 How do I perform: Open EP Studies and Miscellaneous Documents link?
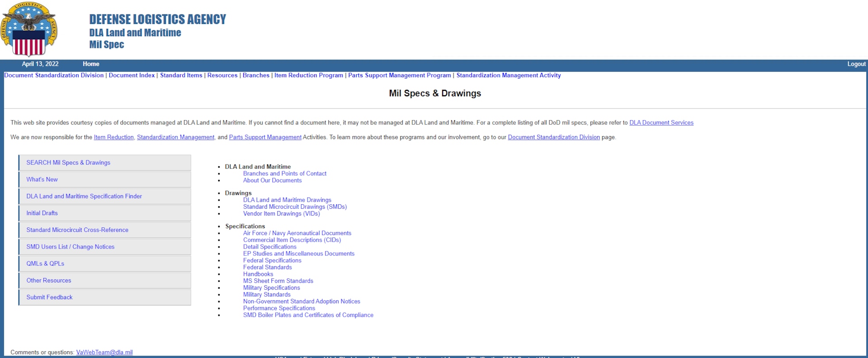[x=299, y=254]
